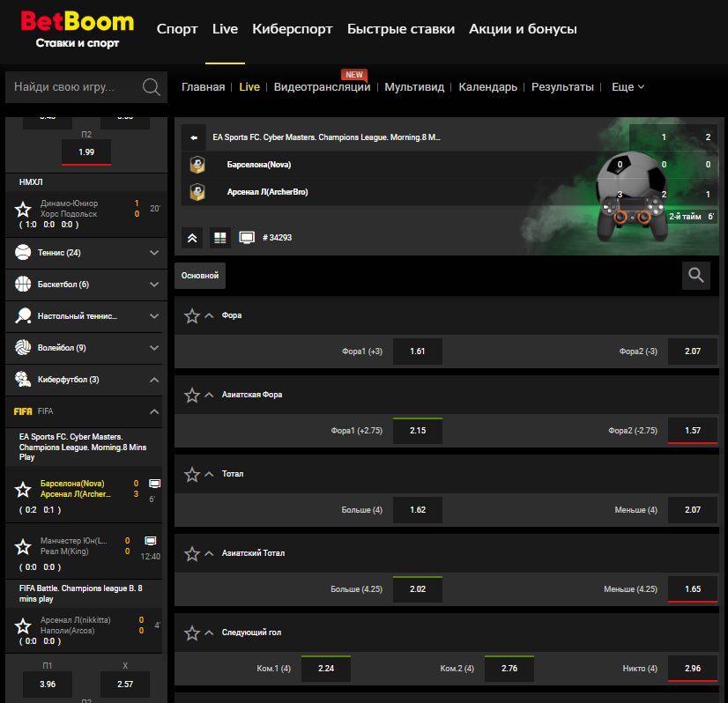Bet on Больше (4) at 1.62

tap(418, 510)
